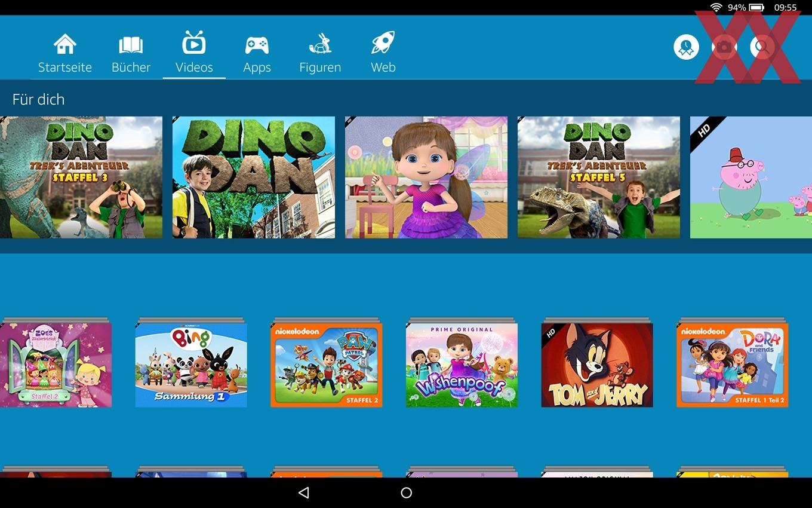This screenshot has width=812, height=508.
Task: Select the Videos tab
Action: 194,54
